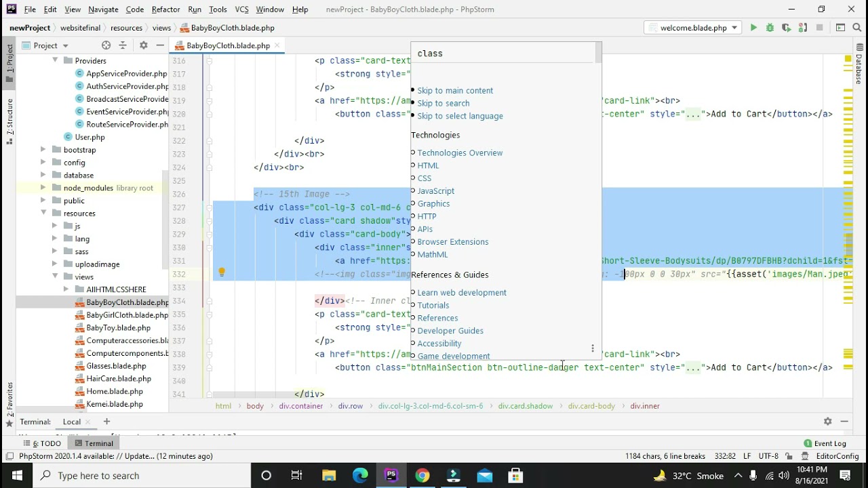Open the Refactor menu

pos(165,9)
